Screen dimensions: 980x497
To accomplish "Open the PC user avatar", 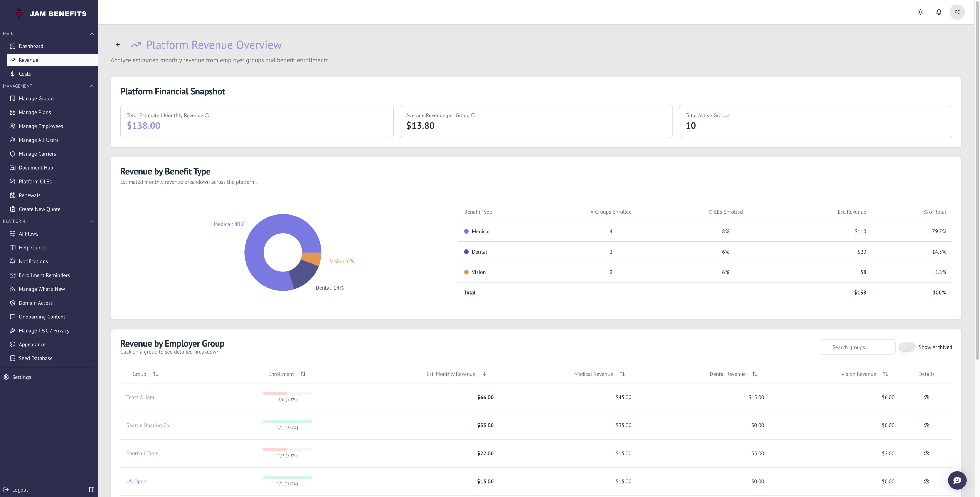I will [x=957, y=12].
